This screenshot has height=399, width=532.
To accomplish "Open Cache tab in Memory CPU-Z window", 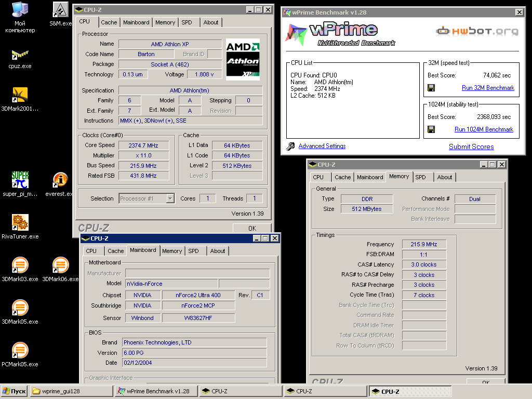I will click(x=343, y=177).
